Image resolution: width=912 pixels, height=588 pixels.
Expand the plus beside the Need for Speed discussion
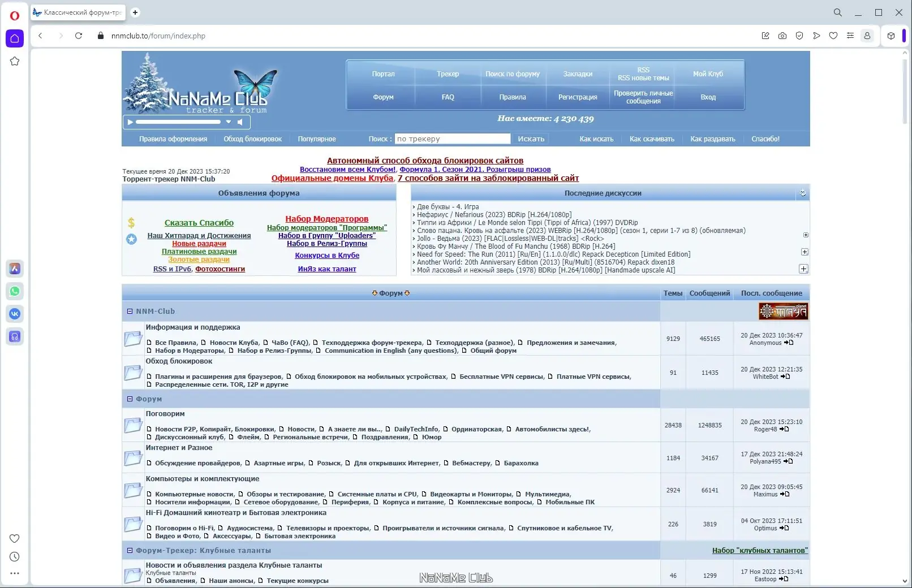click(805, 252)
